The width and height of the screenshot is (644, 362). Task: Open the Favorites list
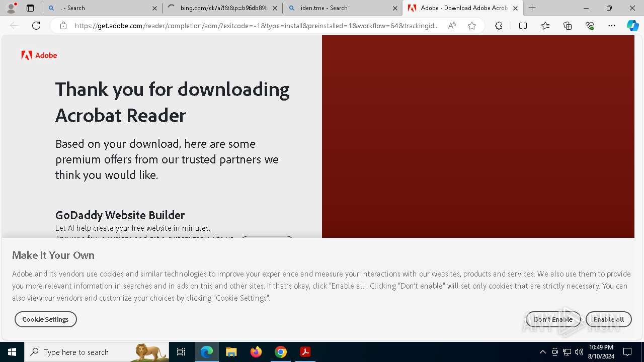(x=545, y=26)
